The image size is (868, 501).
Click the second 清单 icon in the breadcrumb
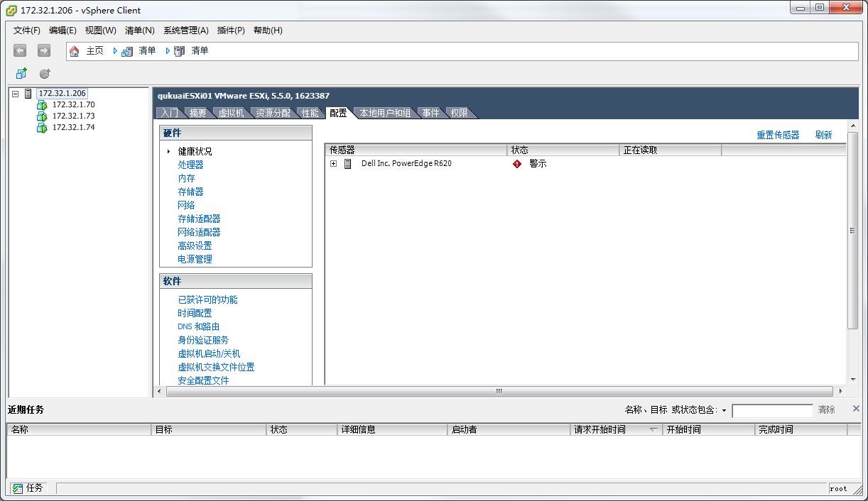pos(180,51)
